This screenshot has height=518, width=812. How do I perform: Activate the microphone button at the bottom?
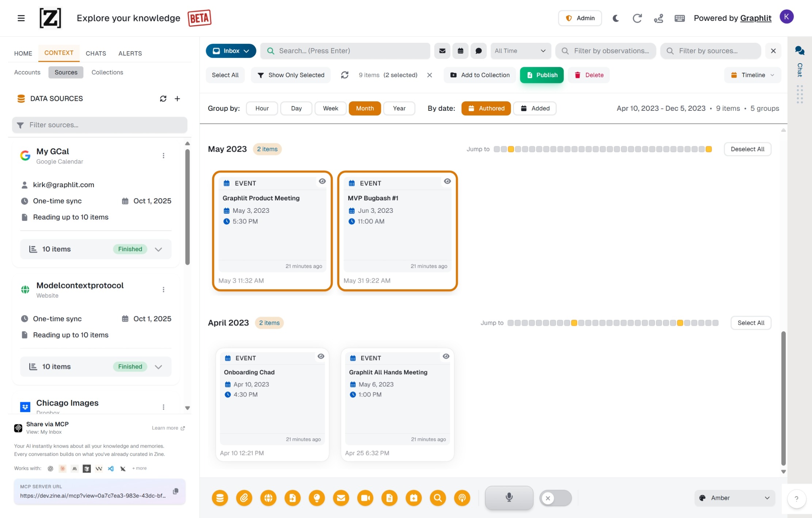[509, 498]
